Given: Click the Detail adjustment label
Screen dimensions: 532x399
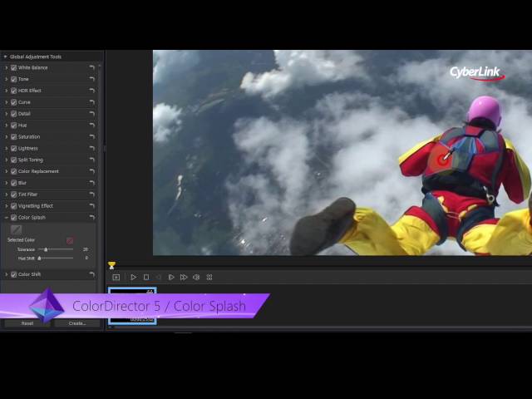Looking at the screenshot, I should [x=24, y=114].
